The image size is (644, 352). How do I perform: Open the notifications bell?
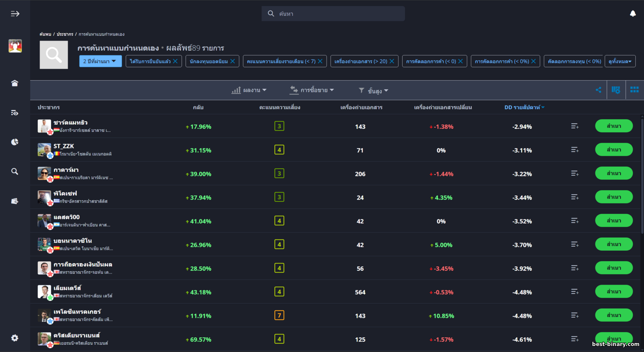tap(632, 14)
